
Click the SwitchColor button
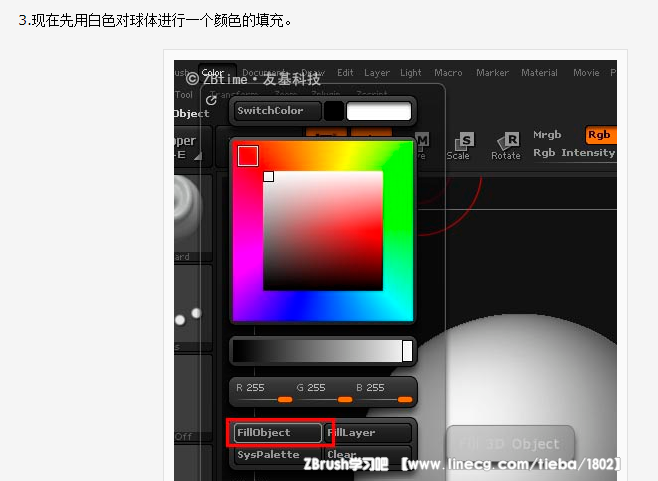[x=277, y=111]
